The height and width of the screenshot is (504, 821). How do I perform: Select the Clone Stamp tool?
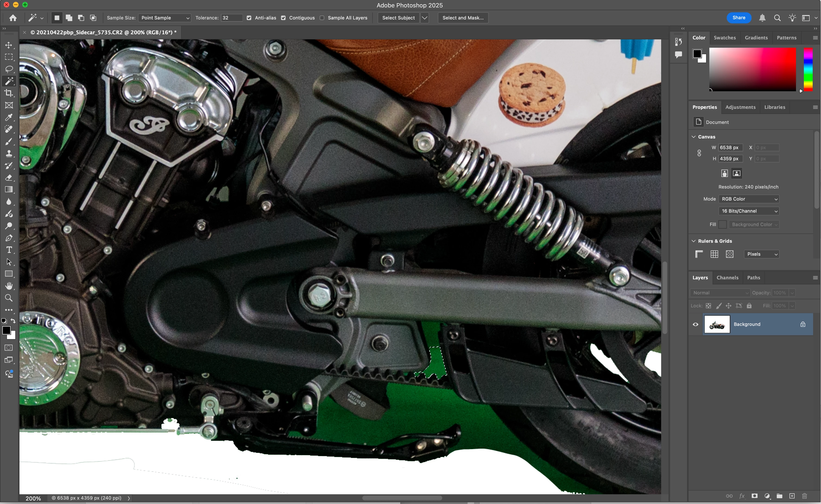pyautogui.click(x=9, y=153)
